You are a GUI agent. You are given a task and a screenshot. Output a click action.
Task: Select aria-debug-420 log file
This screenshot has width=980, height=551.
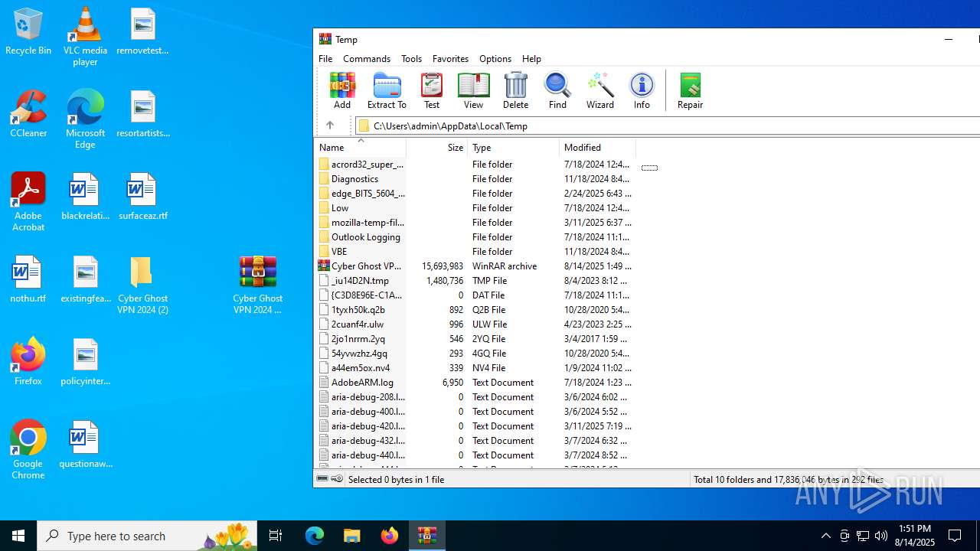click(475, 426)
